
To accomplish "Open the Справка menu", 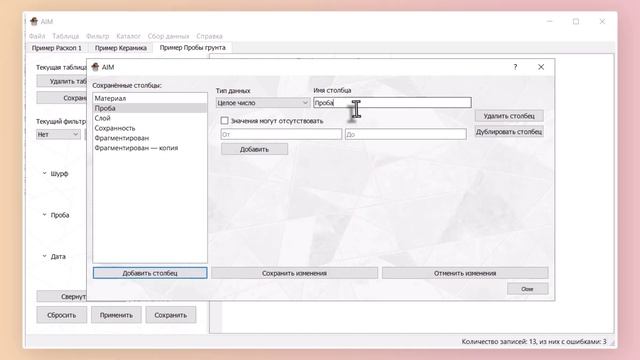I will point(209,36).
